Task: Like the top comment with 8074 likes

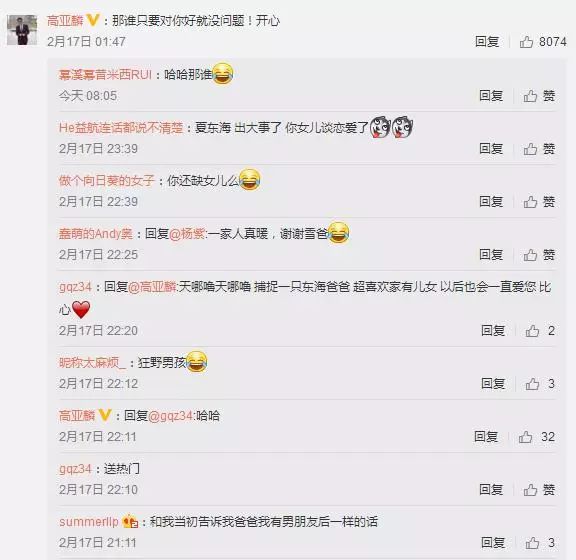Action: (x=543, y=42)
